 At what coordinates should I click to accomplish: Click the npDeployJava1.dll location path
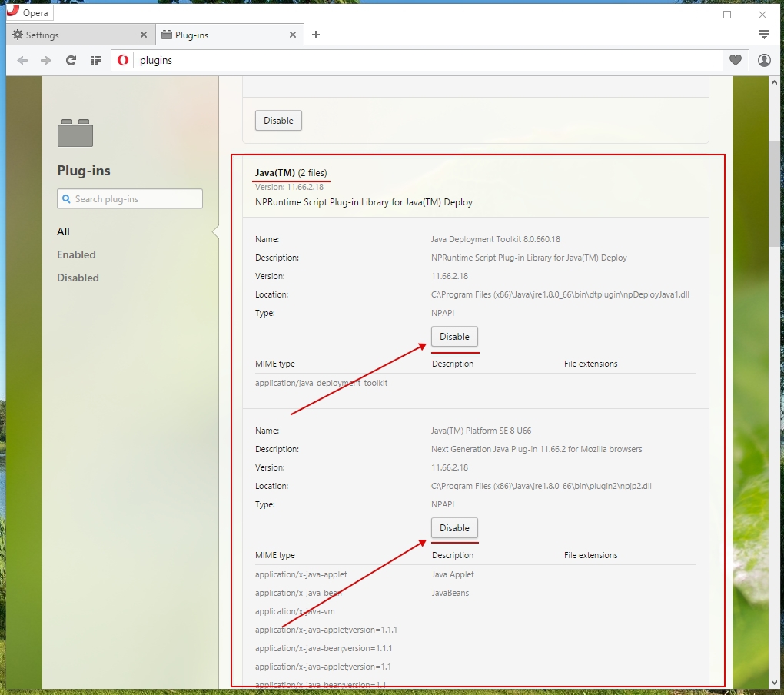click(x=560, y=294)
